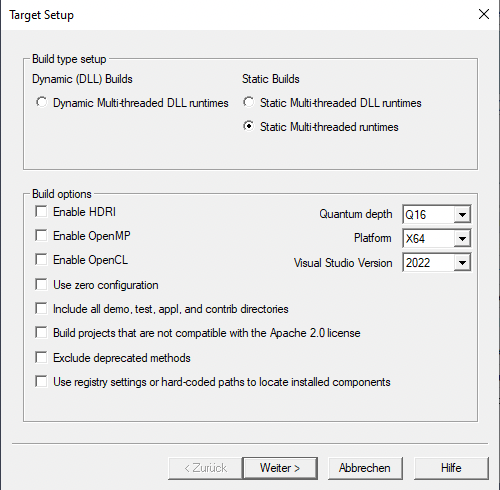Open the Quantum depth dropdown arrow

(x=462, y=214)
